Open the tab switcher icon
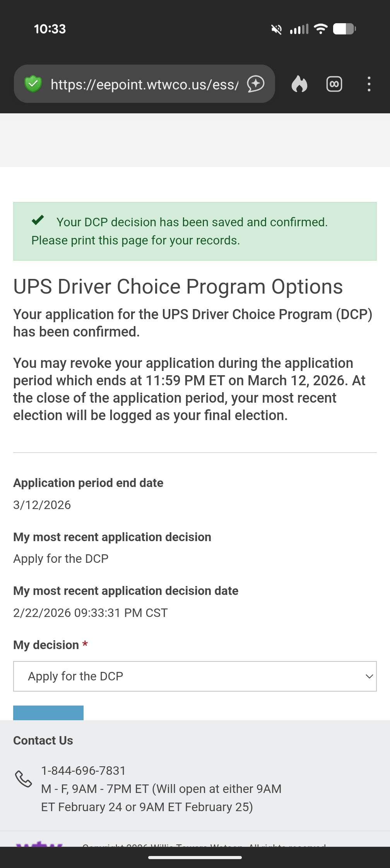 pyautogui.click(x=334, y=84)
